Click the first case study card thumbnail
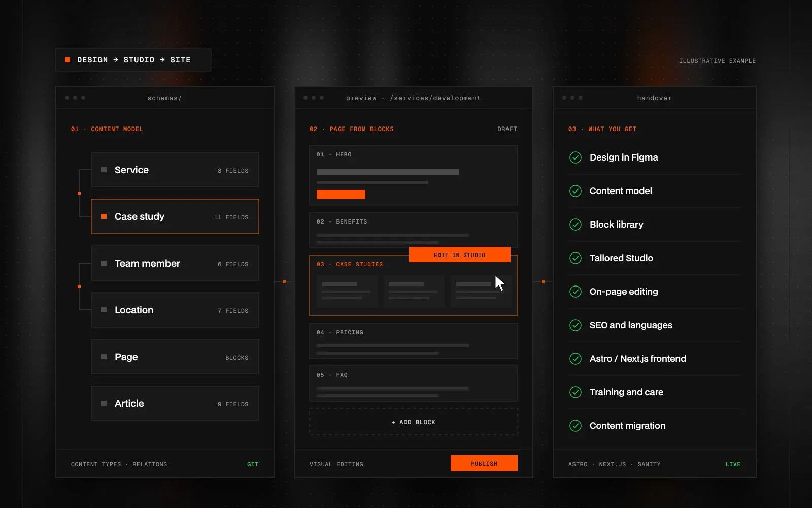 (x=347, y=291)
